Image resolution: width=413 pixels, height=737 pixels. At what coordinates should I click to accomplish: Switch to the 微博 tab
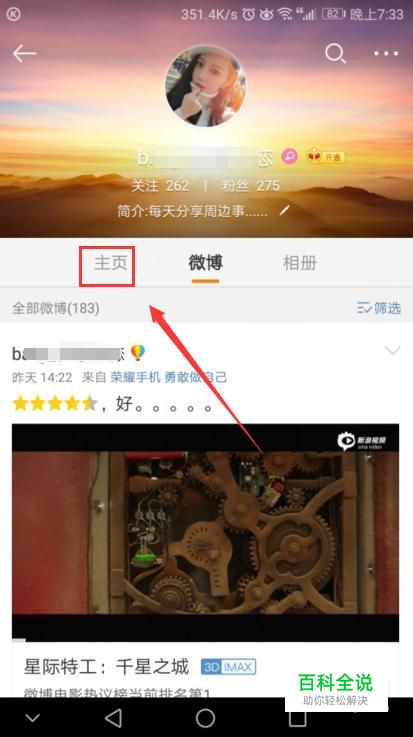[x=205, y=263]
